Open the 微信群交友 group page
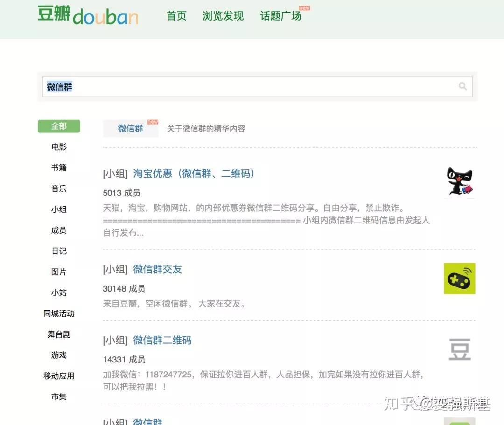Image resolution: width=504 pixels, height=425 pixels. pos(158,269)
